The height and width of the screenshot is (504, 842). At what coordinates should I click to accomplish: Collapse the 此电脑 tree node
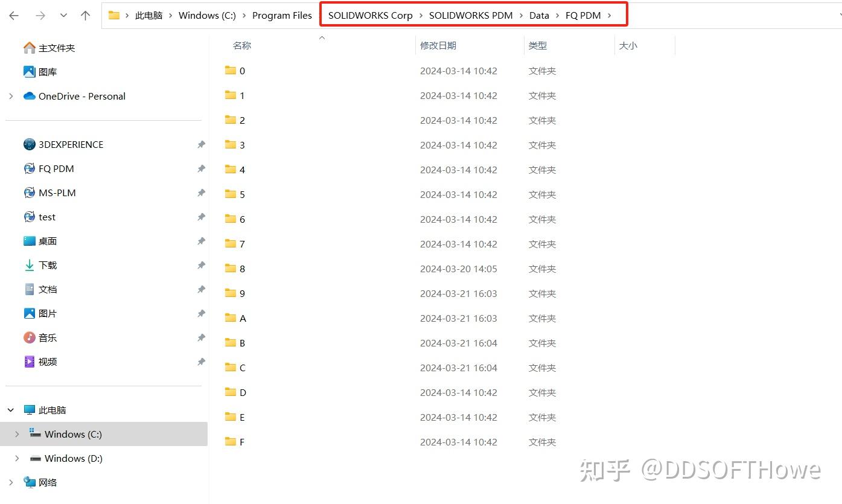click(11, 410)
